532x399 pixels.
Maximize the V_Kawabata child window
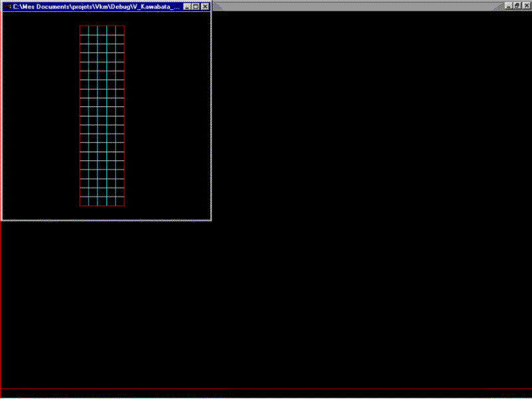[196, 7]
